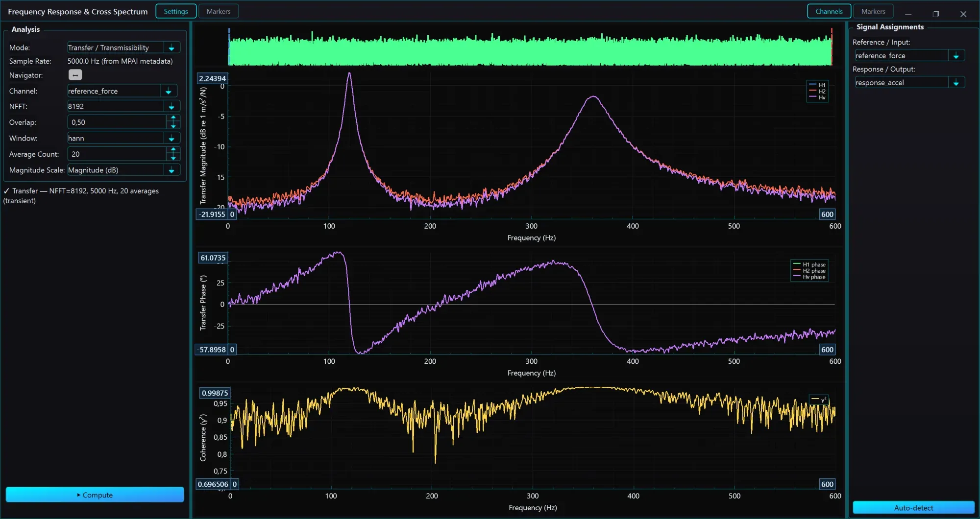Edit phase plot max frequency 600 box

coord(827,349)
